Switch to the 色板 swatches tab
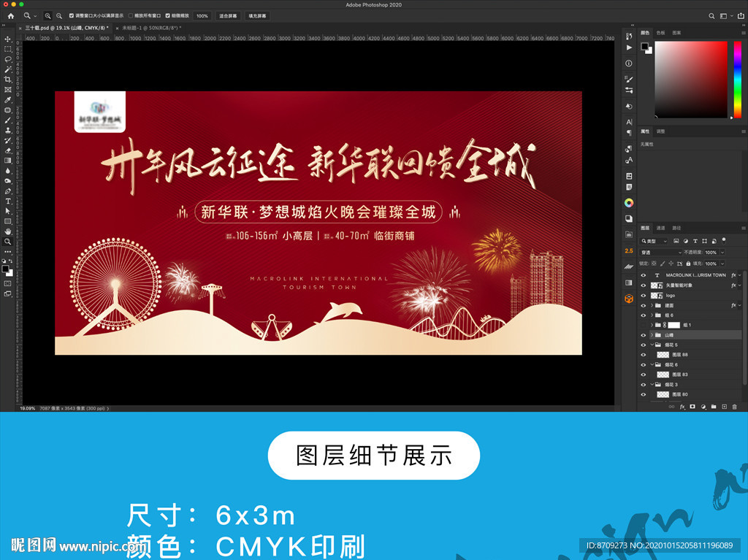Viewport: 748px width, 560px height. pos(660,33)
